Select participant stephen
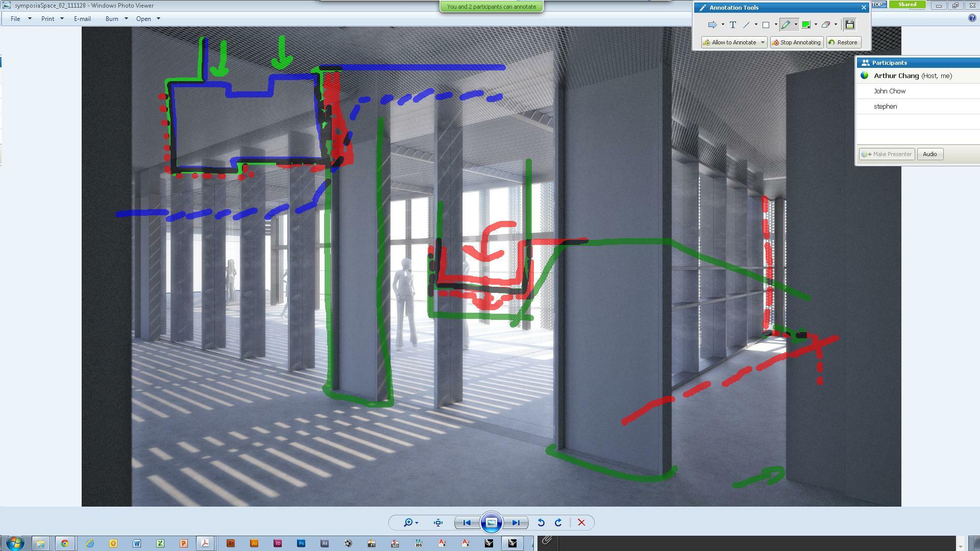 (x=918, y=107)
